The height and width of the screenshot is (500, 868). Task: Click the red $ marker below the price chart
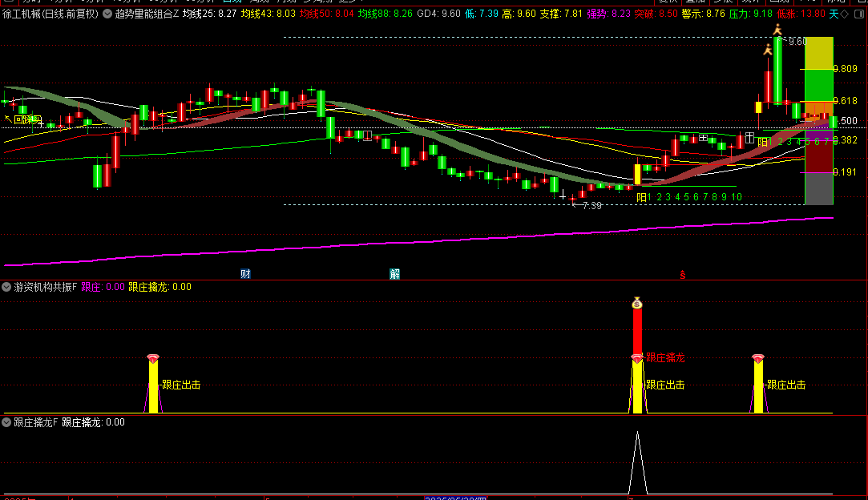(683, 275)
